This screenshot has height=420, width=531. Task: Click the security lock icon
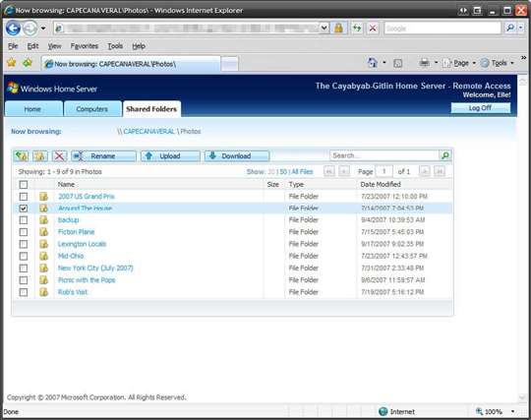coord(338,29)
